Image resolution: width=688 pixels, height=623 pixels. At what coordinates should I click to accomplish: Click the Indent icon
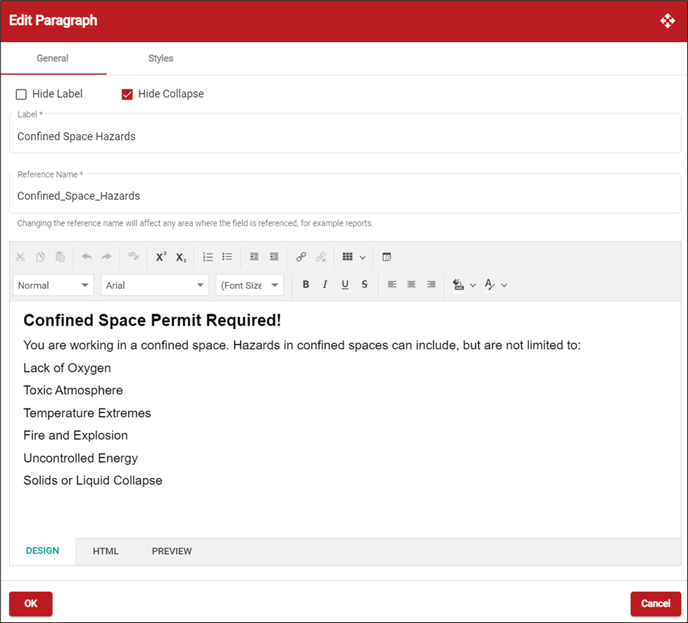(x=254, y=257)
